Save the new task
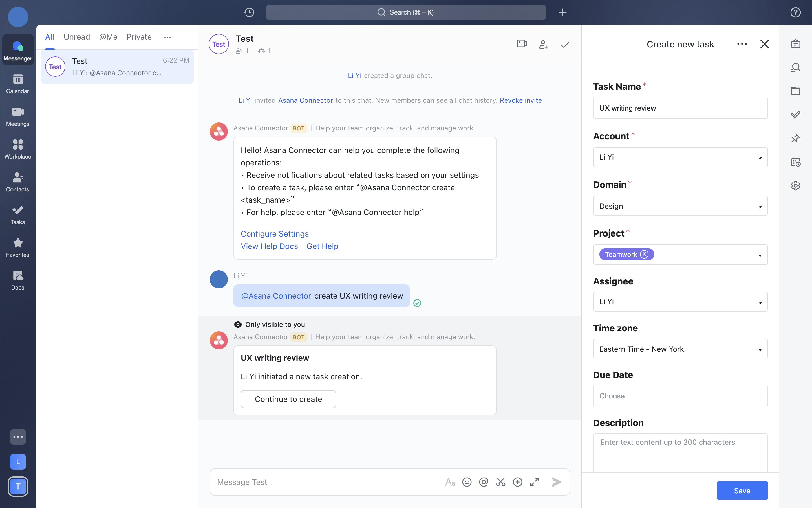This screenshot has height=508, width=812. [742, 491]
